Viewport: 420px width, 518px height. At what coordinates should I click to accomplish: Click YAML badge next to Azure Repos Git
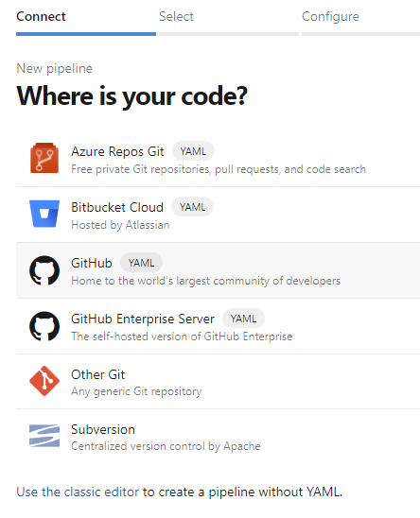[x=193, y=151]
